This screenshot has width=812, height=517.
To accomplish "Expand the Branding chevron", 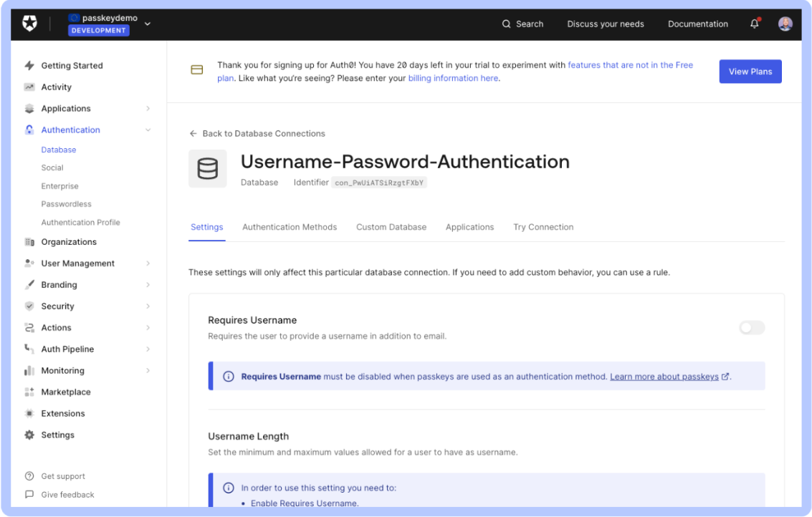I will click(148, 284).
